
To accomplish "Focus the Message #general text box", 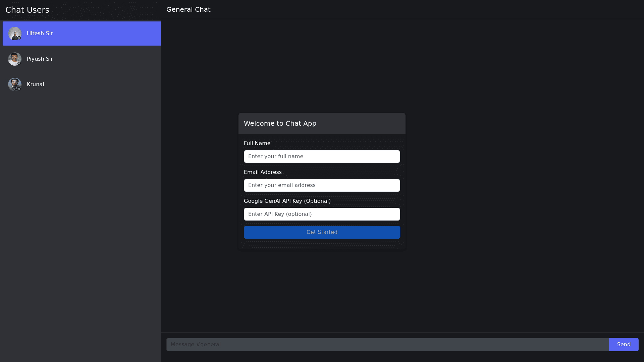I will pos(387,345).
